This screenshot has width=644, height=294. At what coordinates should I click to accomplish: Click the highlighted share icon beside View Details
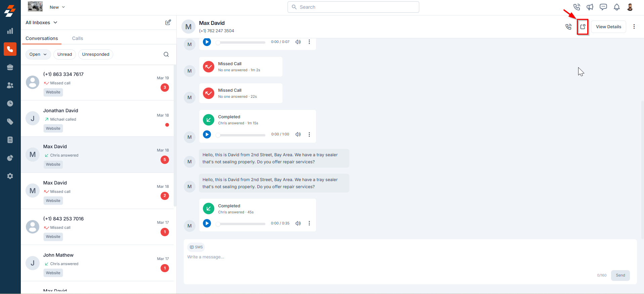[583, 27]
